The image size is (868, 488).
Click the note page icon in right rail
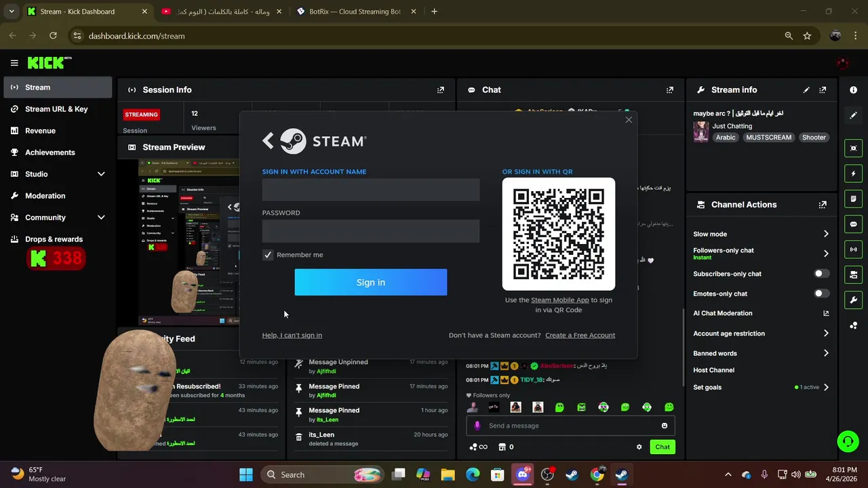[853, 199]
